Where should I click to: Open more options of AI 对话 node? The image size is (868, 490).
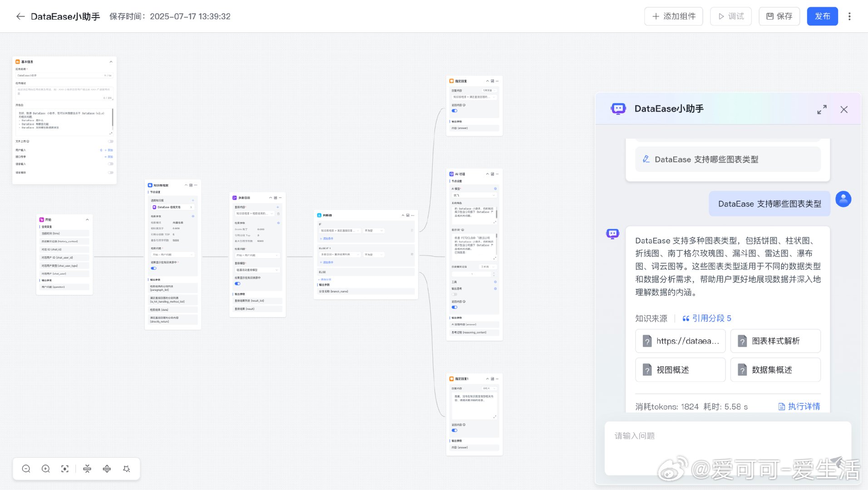[x=497, y=174]
